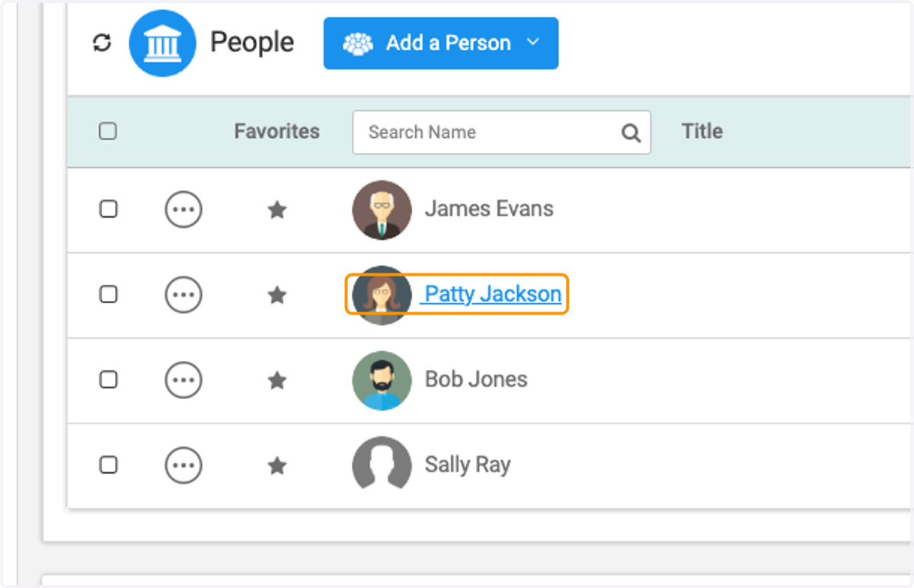Screen dimensions: 914x588
Task: Open the Add a Person dropdown
Action: click(441, 43)
